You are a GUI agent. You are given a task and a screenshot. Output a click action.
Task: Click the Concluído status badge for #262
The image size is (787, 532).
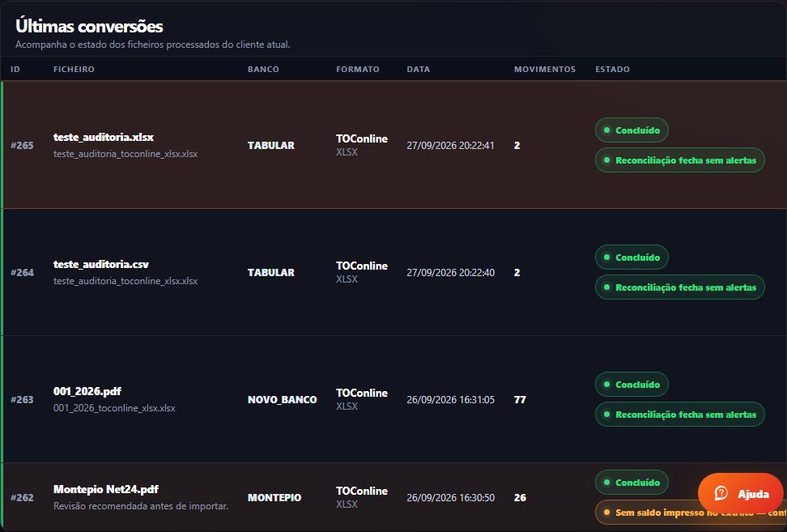coord(632,483)
